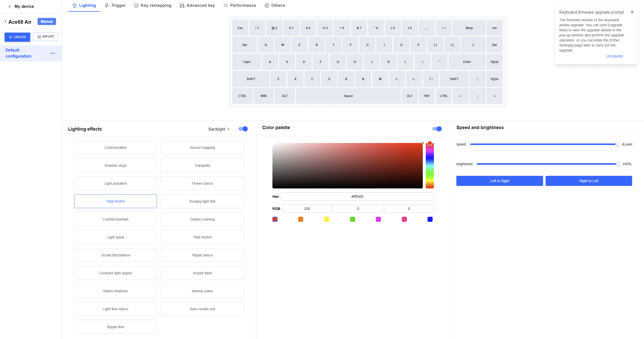Screen dimensions: 644x339
Task: Click the UPGRADE link
Action: (x=614, y=56)
